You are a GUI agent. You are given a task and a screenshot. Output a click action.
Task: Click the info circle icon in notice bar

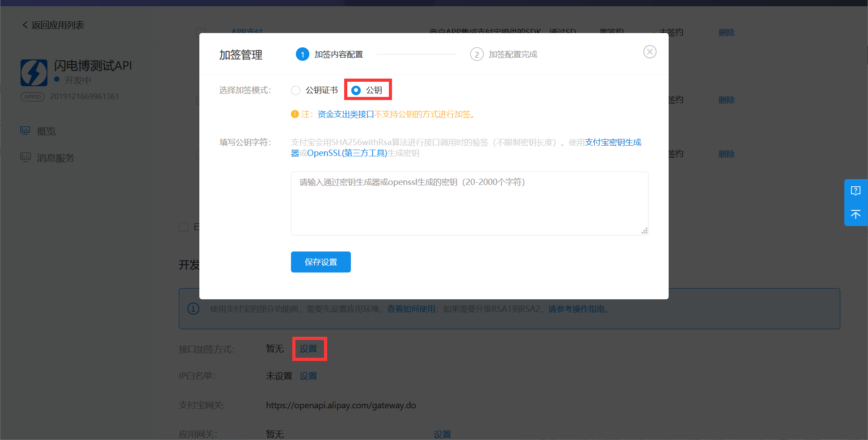(193, 309)
